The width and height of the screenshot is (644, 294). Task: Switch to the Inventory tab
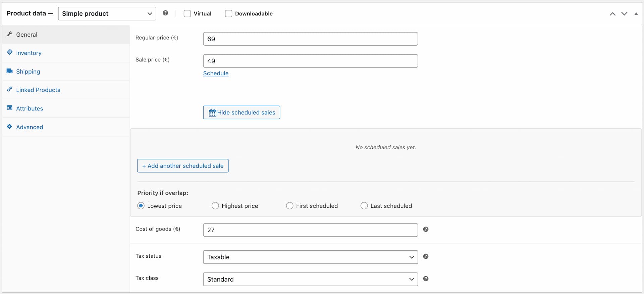coord(66,53)
